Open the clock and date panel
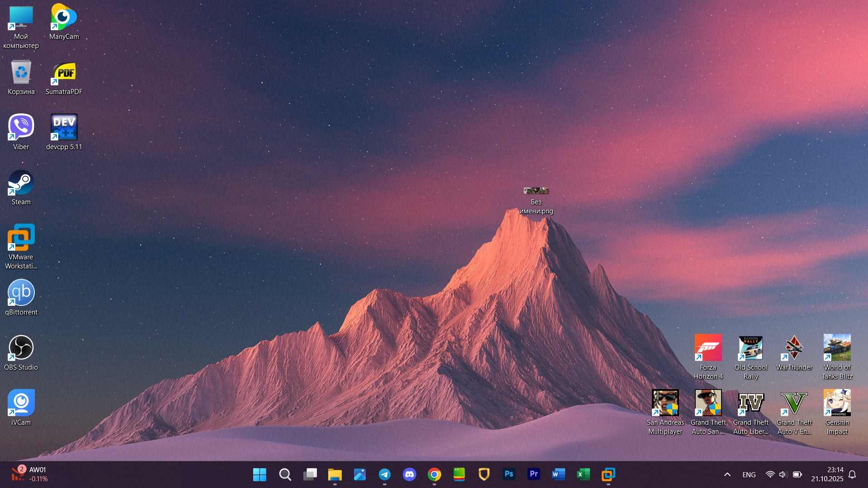 827,474
